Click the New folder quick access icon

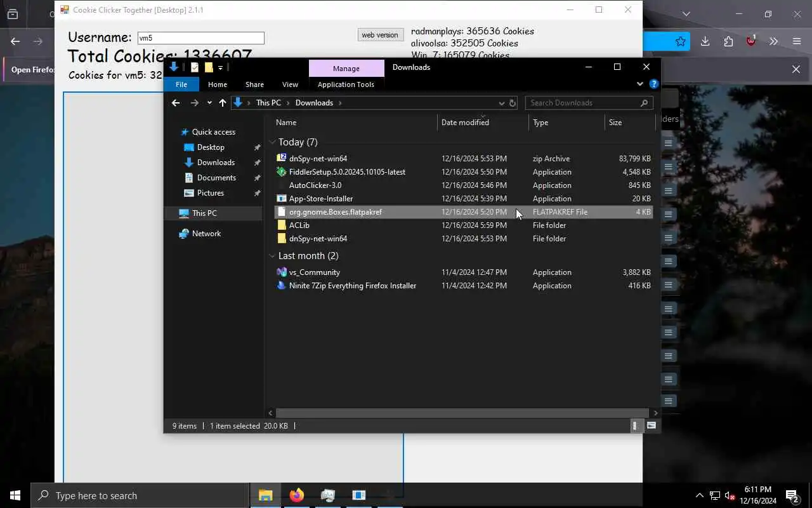(x=208, y=67)
